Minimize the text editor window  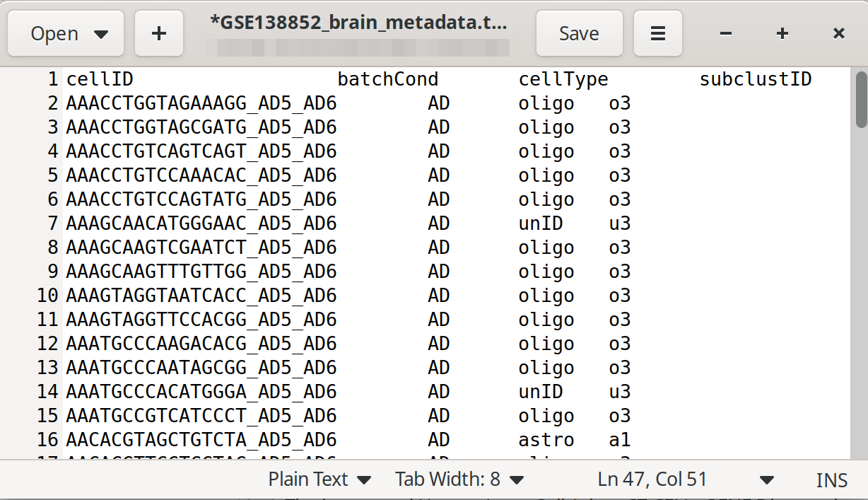726,33
